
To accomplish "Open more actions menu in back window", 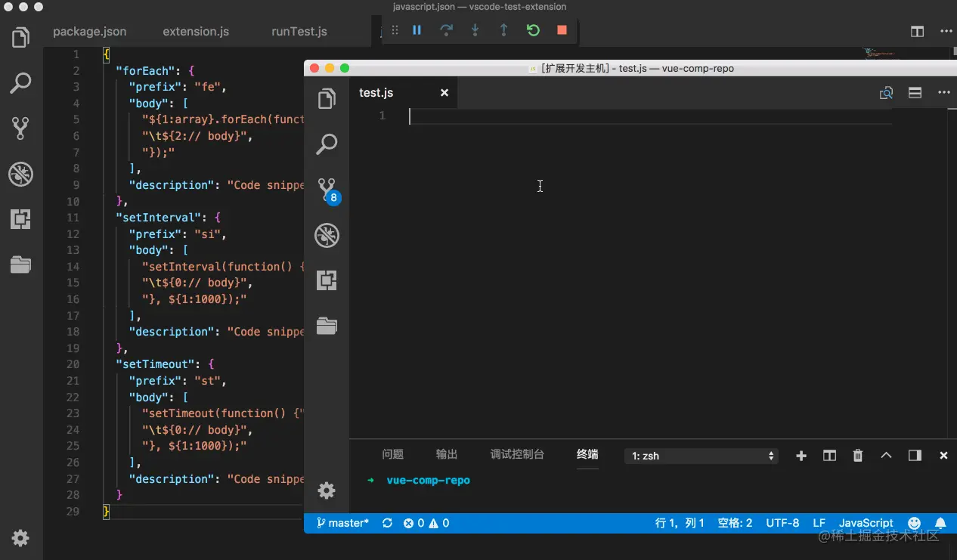I will click(946, 32).
